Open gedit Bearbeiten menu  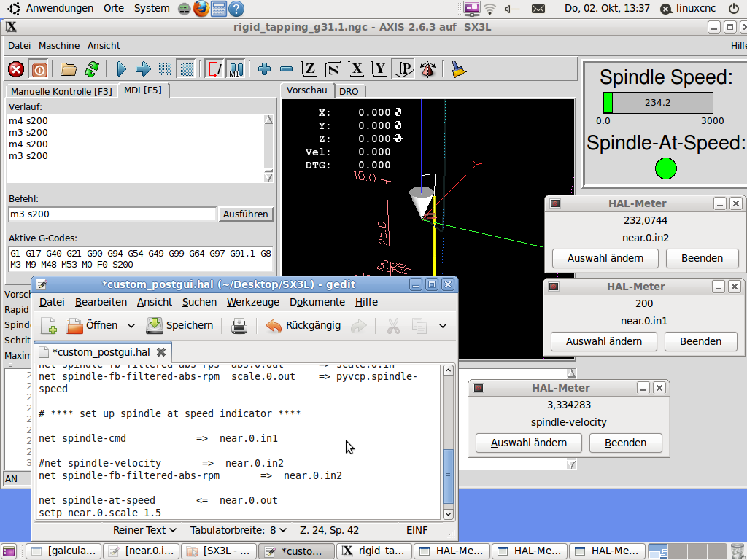101,302
